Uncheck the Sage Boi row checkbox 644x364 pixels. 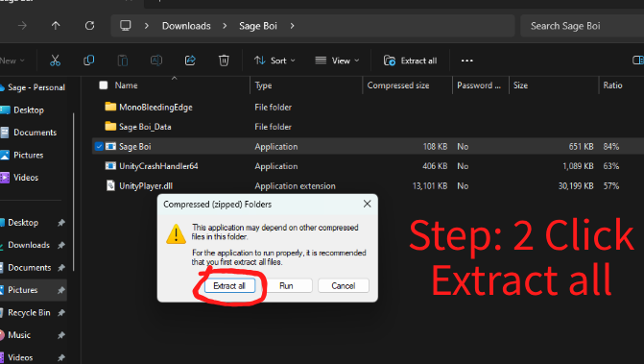[99, 146]
